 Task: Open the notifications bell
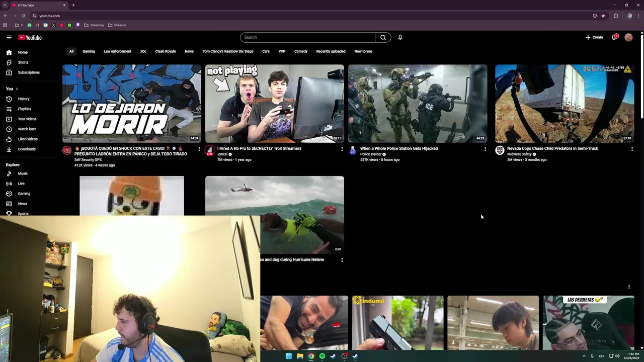[614, 37]
